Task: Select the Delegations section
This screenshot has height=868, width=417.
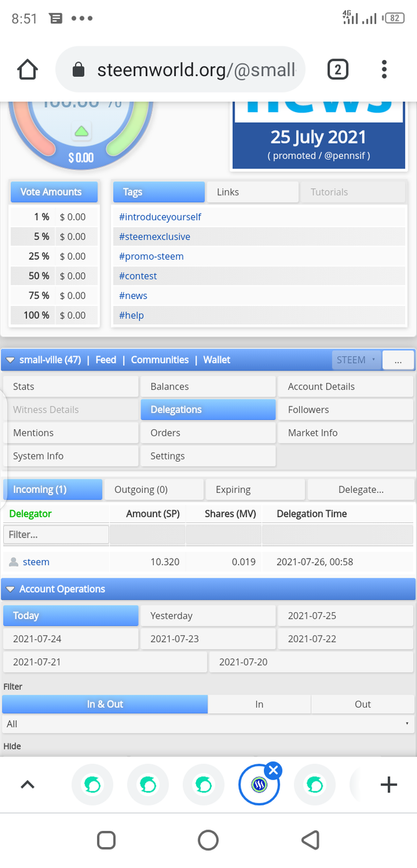Action: (x=208, y=410)
